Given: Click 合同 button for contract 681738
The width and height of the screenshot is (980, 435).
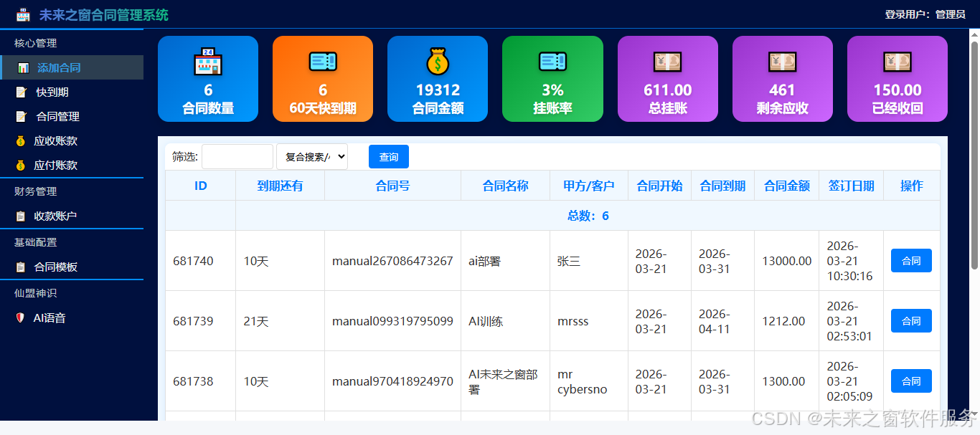Looking at the screenshot, I should pyautogui.click(x=911, y=381).
